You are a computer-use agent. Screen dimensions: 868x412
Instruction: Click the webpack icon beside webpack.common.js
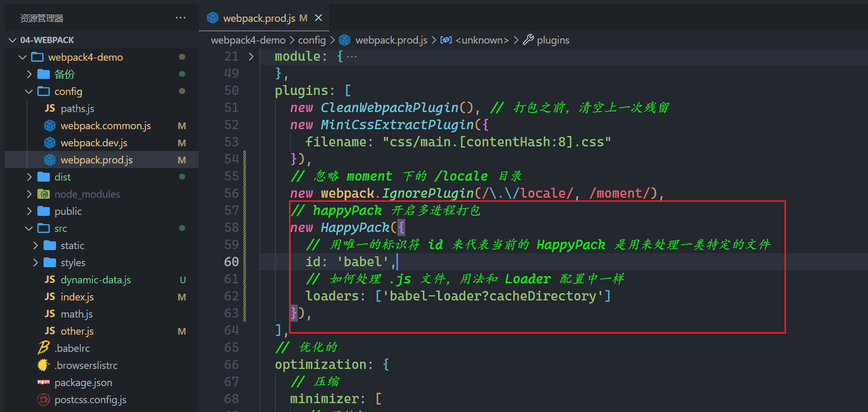(x=50, y=126)
